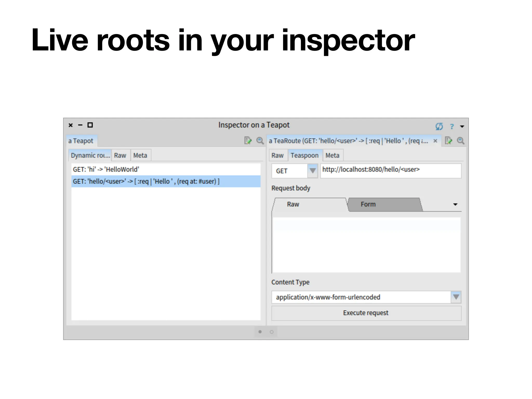Switch to the Meta tab in the TeaRoute pane

coord(332,155)
